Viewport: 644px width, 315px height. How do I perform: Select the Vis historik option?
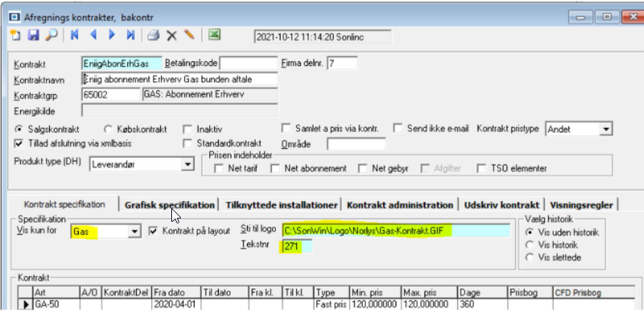pos(529,245)
